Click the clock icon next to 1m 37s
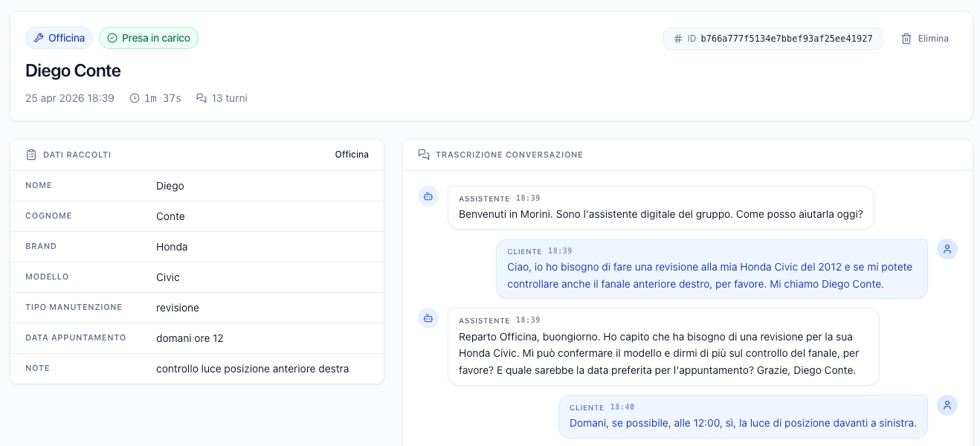 tap(135, 98)
